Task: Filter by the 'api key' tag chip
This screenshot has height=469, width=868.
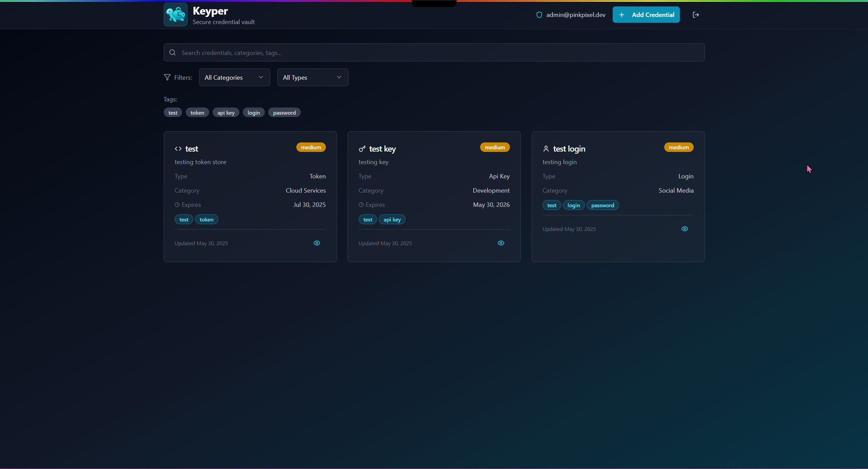Action: [226, 113]
